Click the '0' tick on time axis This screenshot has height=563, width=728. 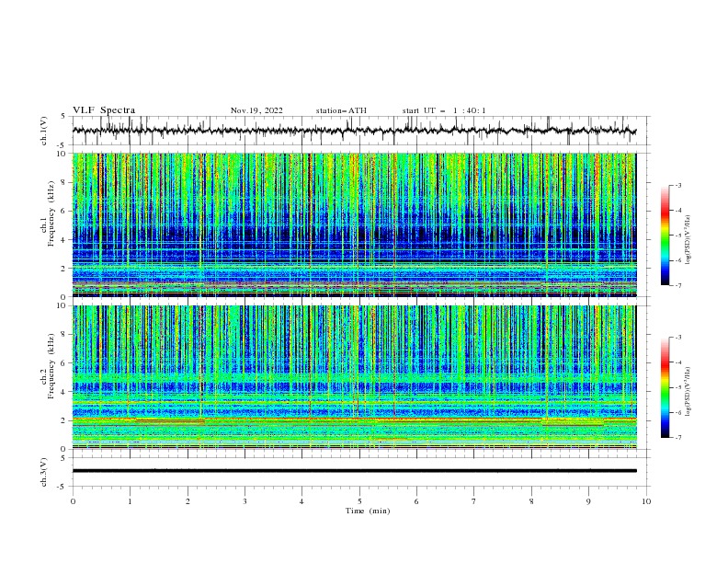[73, 501]
